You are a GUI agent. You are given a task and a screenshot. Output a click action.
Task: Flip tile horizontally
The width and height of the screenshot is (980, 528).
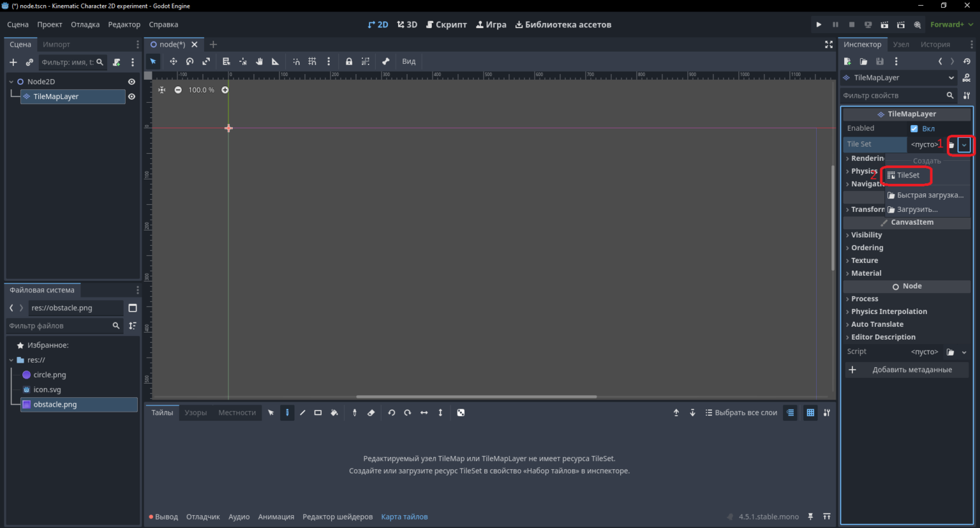424,412
